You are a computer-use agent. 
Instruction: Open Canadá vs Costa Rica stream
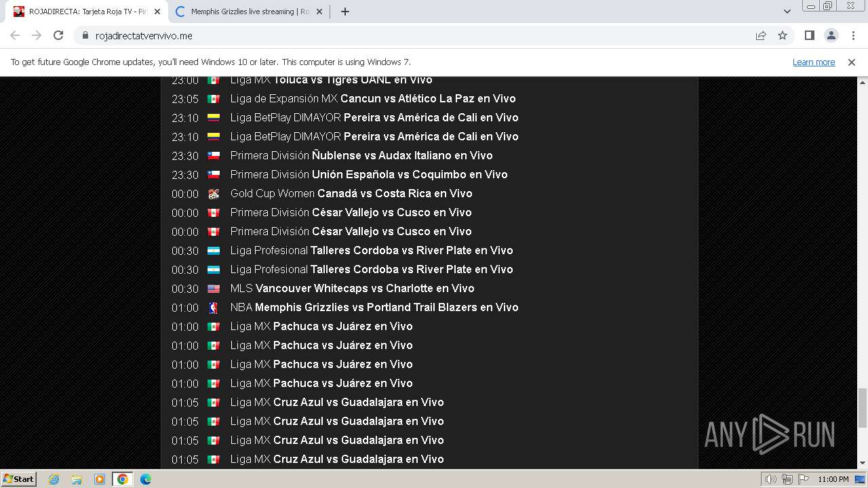395,193
